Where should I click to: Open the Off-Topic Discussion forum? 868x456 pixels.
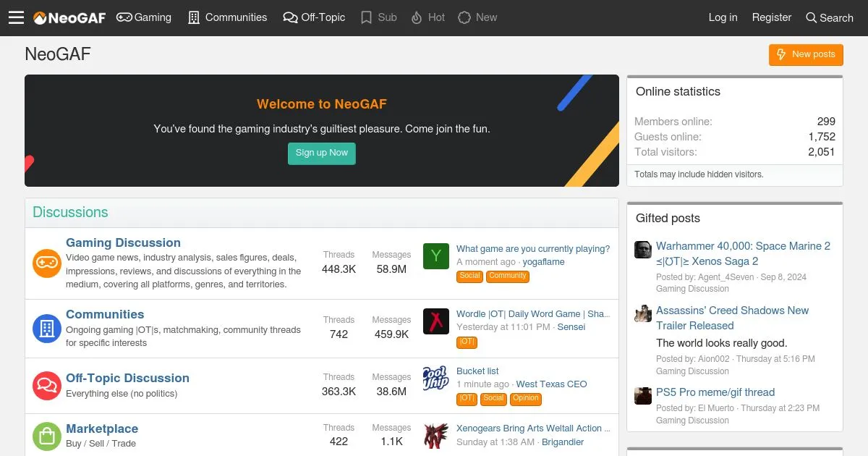pyautogui.click(x=127, y=378)
